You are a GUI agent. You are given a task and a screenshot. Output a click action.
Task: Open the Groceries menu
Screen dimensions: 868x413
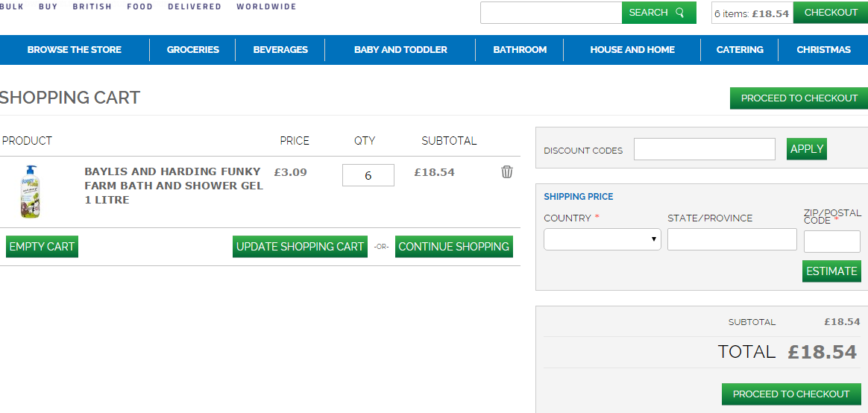pyautogui.click(x=192, y=50)
